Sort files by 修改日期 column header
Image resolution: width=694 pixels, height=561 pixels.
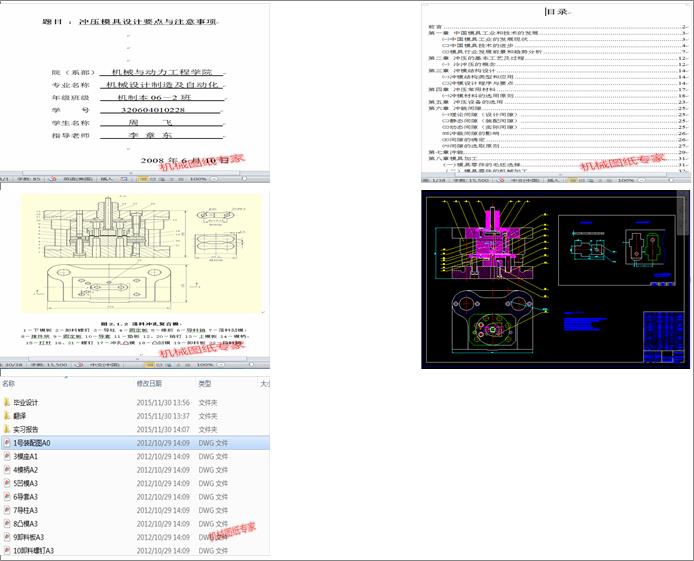point(149,383)
